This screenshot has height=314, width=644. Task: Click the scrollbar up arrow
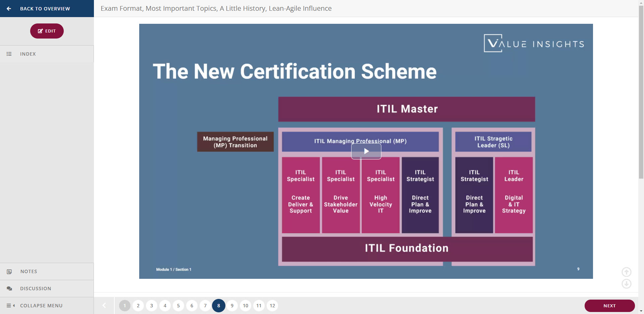(x=641, y=2)
